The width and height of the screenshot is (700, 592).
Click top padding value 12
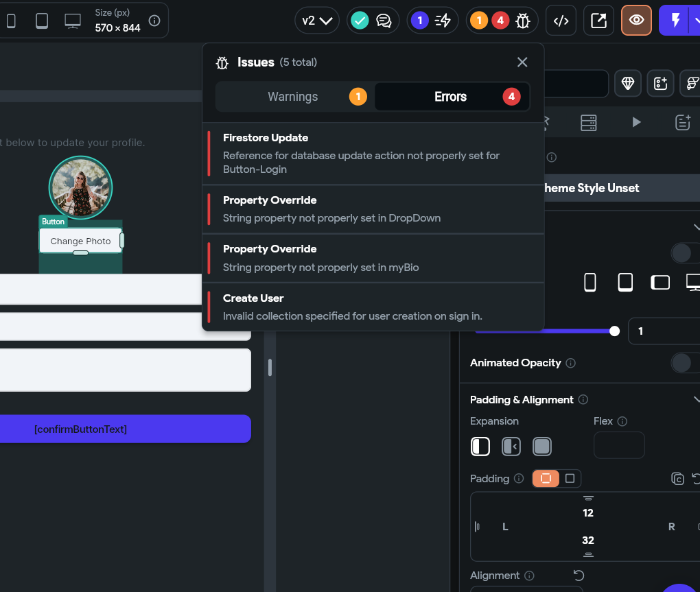[588, 512]
